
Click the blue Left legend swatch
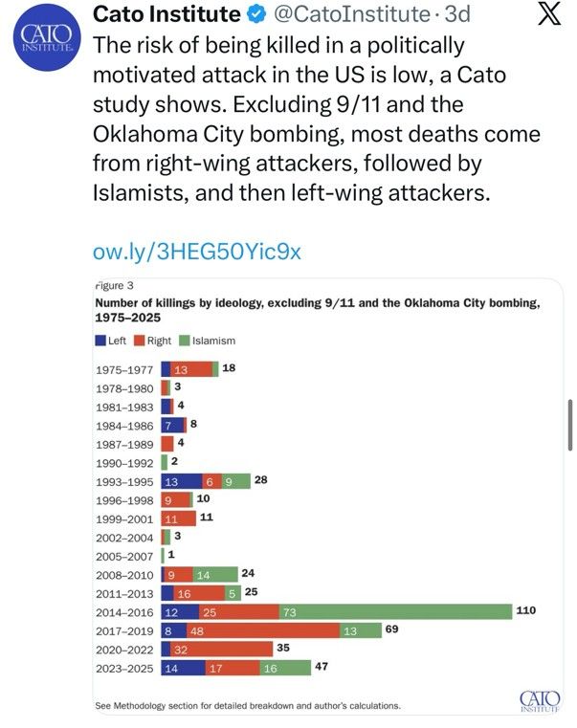click(100, 341)
